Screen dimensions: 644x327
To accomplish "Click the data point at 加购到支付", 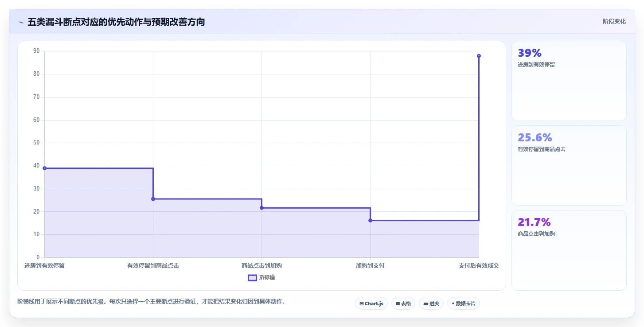I will [370, 220].
